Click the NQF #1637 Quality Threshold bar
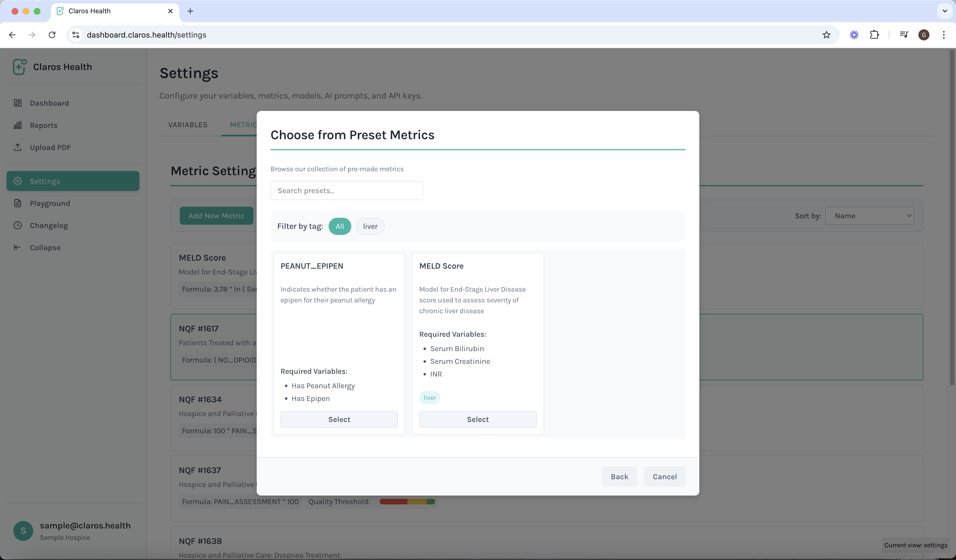Viewport: 956px width, 560px height. point(407,501)
